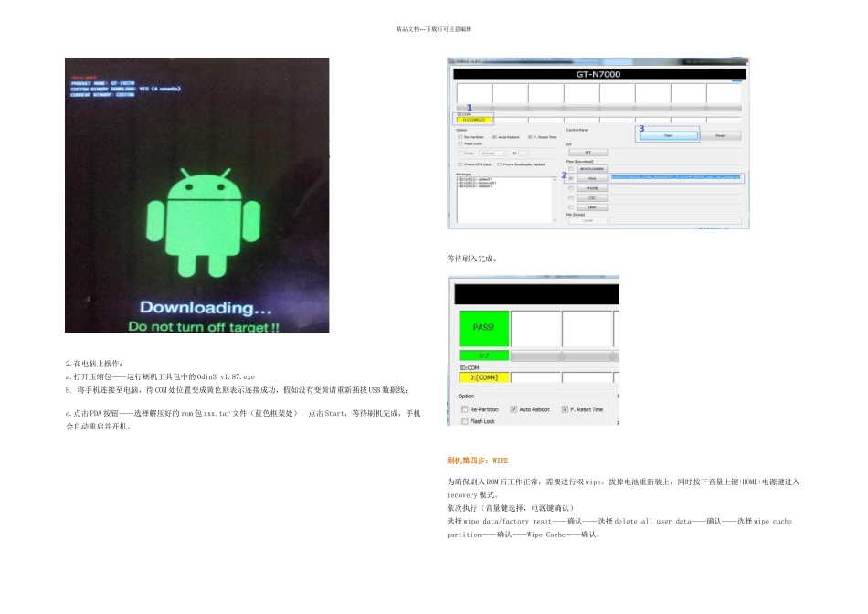Image resolution: width=868 pixels, height=614 pixels.
Task: Click the PDA file button
Action: (591, 178)
